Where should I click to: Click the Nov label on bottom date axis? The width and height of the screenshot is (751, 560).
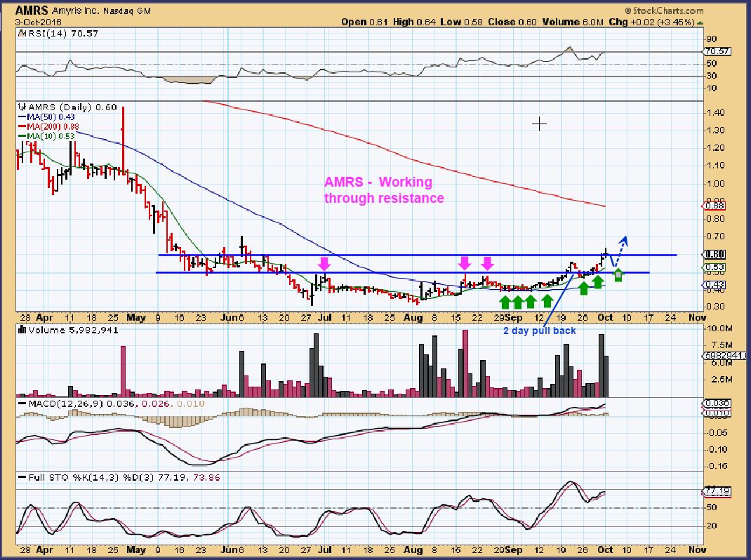pos(698,550)
